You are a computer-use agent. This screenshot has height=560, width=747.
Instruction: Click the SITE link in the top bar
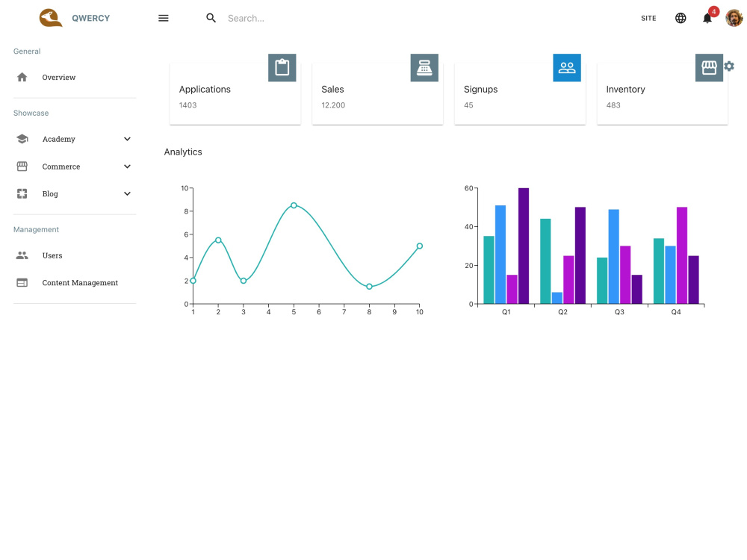coord(648,18)
